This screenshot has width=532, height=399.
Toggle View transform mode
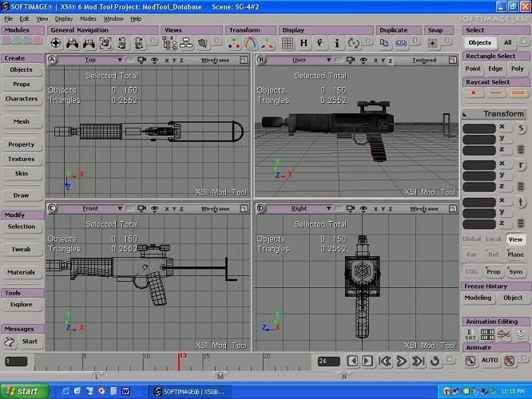[x=515, y=239]
